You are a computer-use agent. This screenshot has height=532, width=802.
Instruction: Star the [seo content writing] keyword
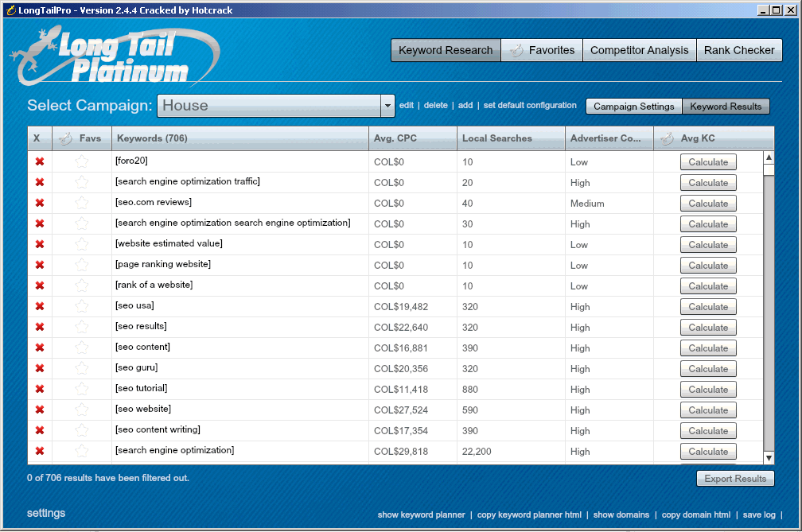pyautogui.click(x=82, y=430)
